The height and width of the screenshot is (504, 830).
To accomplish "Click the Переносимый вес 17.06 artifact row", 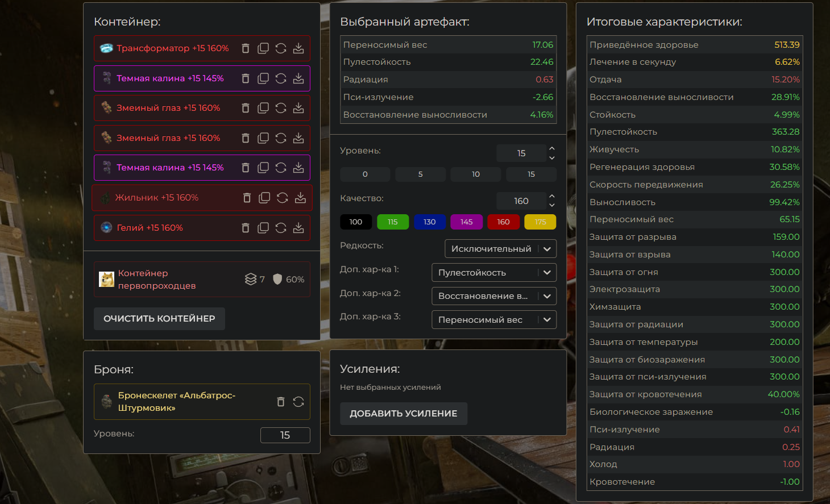I will [448, 45].
